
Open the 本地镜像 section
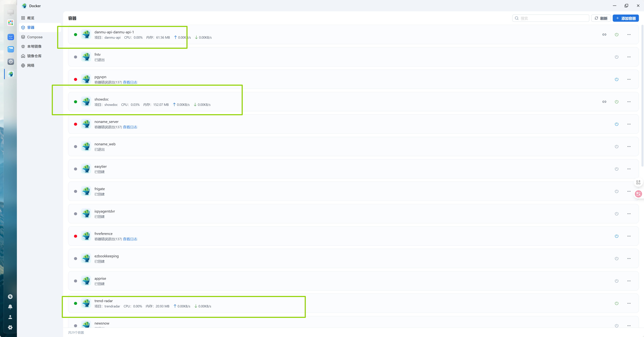pos(34,47)
